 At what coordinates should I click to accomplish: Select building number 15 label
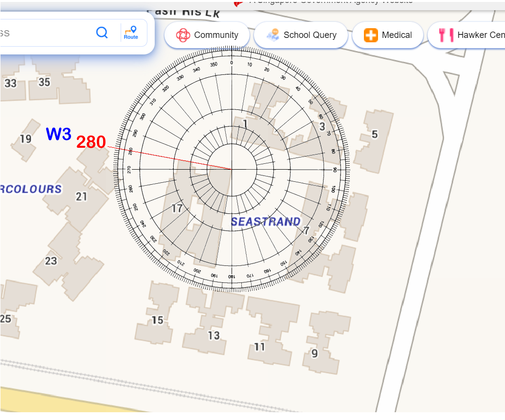tap(157, 320)
